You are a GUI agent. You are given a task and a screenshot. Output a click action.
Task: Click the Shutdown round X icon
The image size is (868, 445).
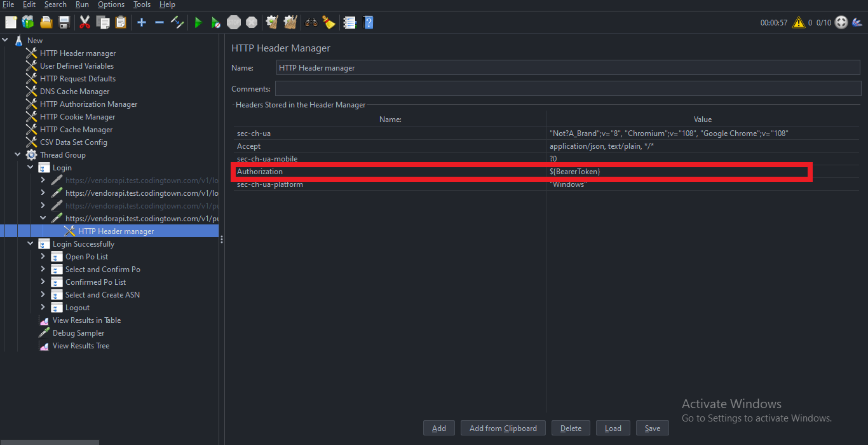point(252,22)
